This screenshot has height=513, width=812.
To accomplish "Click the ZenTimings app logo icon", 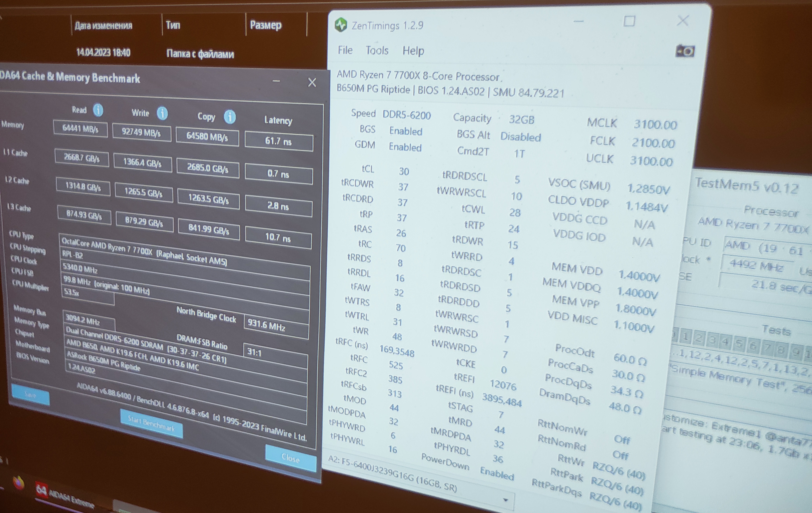I will tap(341, 25).
